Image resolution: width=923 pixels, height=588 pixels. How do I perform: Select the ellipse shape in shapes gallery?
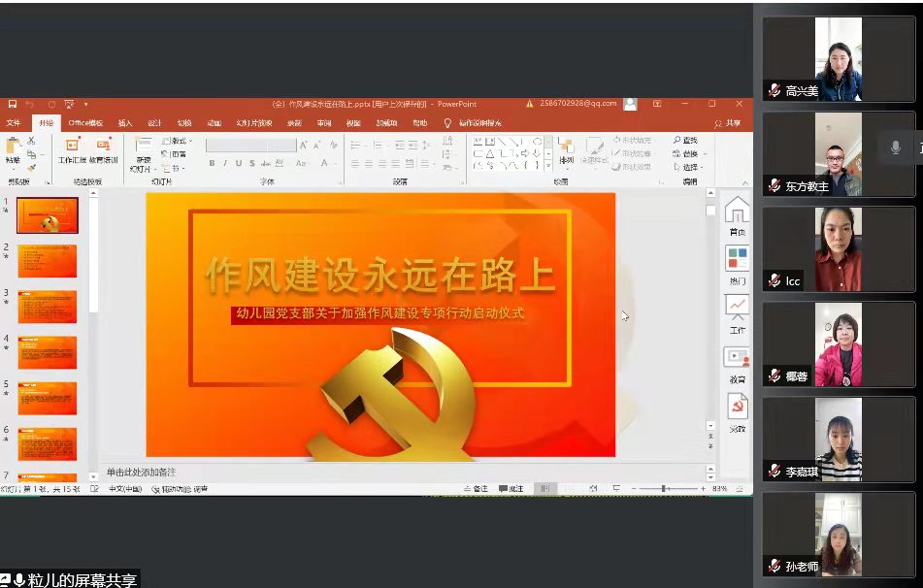coord(537,142)
